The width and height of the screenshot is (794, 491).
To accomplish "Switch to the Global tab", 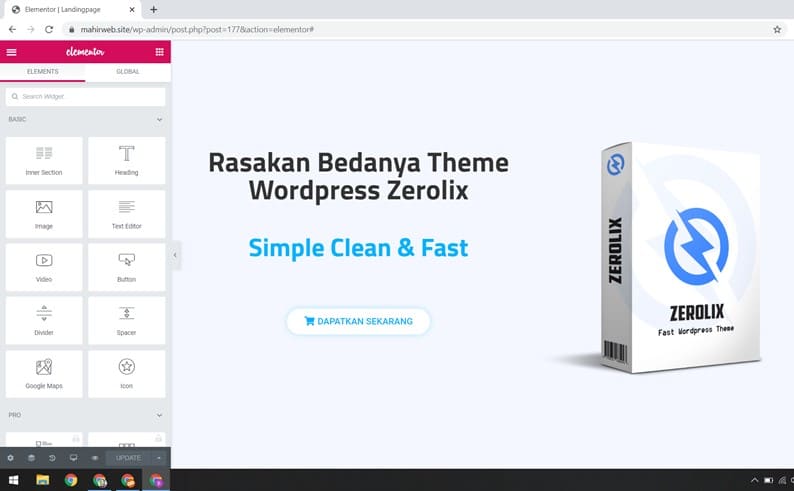I will [127, 72].
